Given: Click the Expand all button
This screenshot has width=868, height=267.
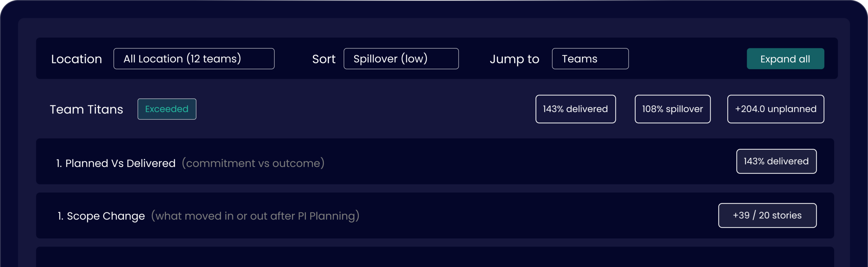Looking at the screenshot, I should pyautogui.click(x=785, y=59).
